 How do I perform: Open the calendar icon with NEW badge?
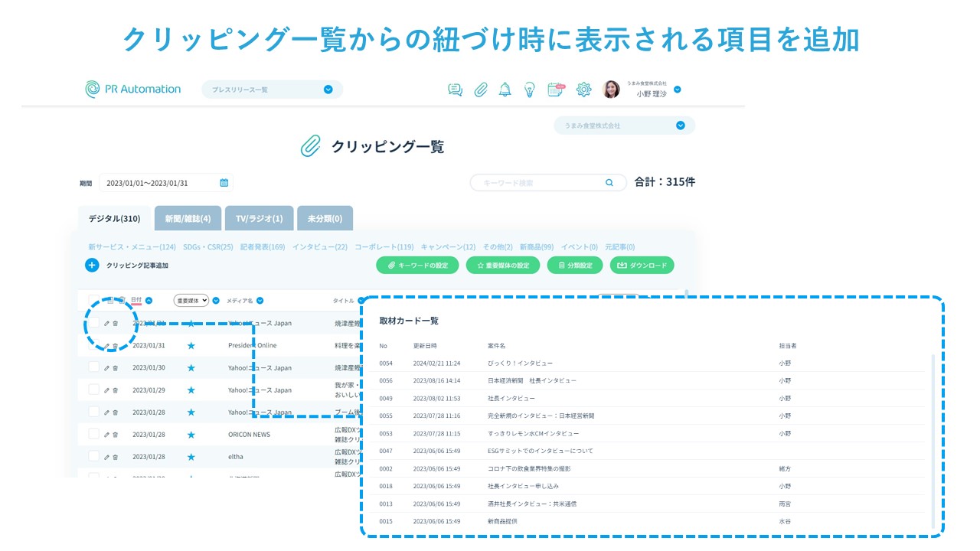point(556,90)
